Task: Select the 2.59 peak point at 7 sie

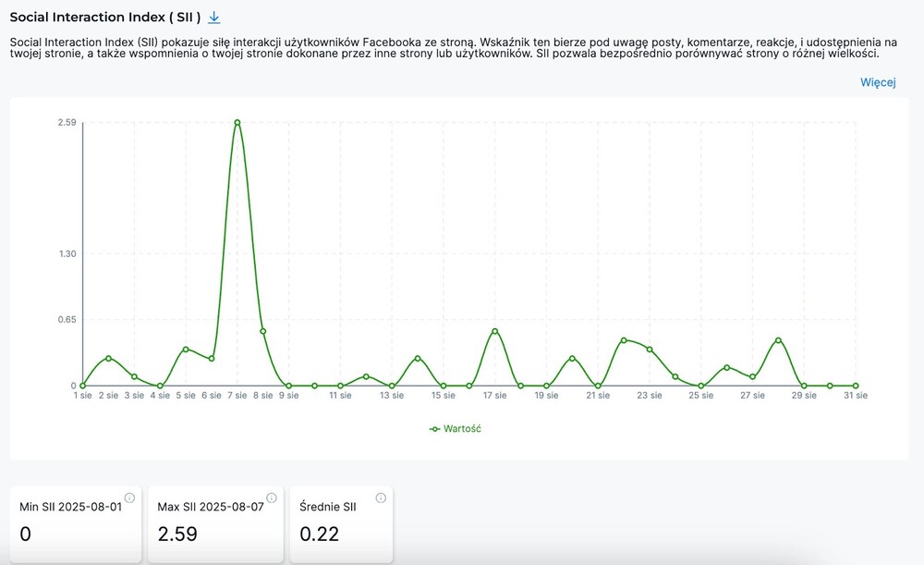Action: 237,122
